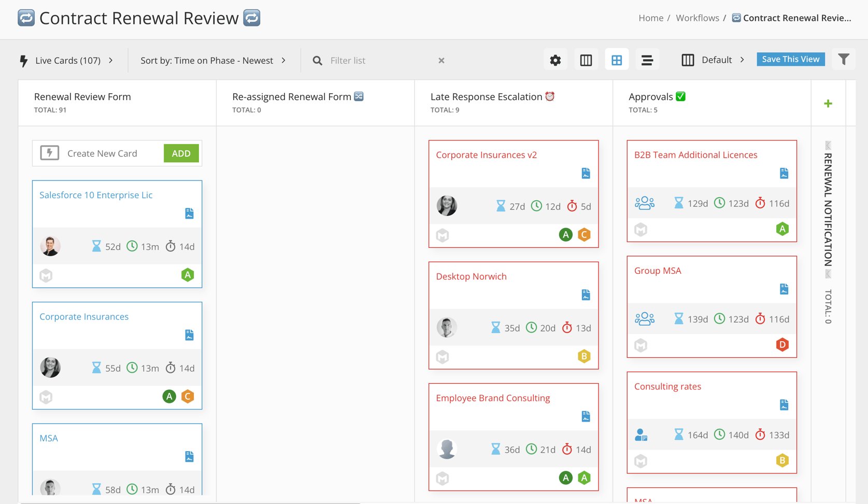This screenshot has width=868, height=504.
Task: Click the green plus to add a phase
Action: (x=828, y=103)
